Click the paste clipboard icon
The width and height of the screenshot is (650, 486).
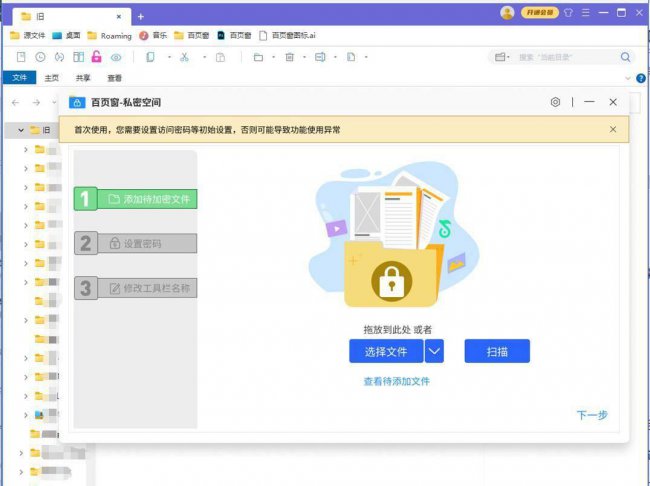click(x=221, y=57)
